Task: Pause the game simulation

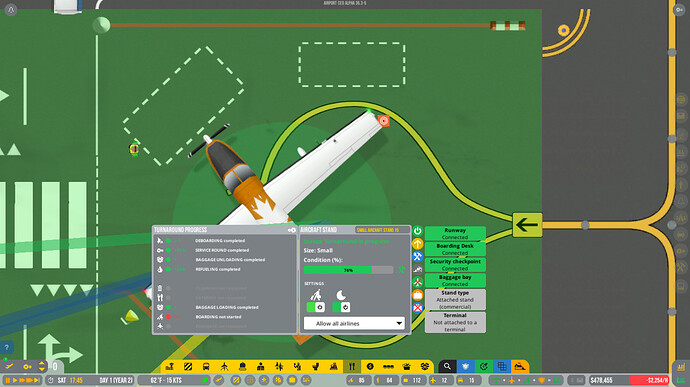Action: tap(7, 380)
